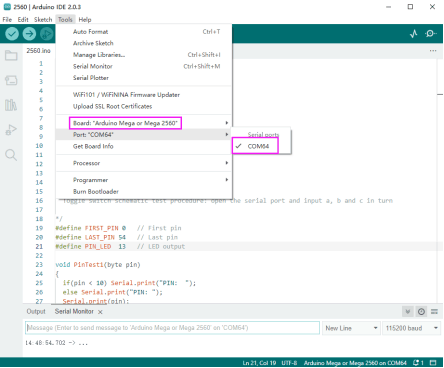The width and height of the screenshot is (444, 368).
Task: Expand the Processor submenu
Action: (144, 163)
